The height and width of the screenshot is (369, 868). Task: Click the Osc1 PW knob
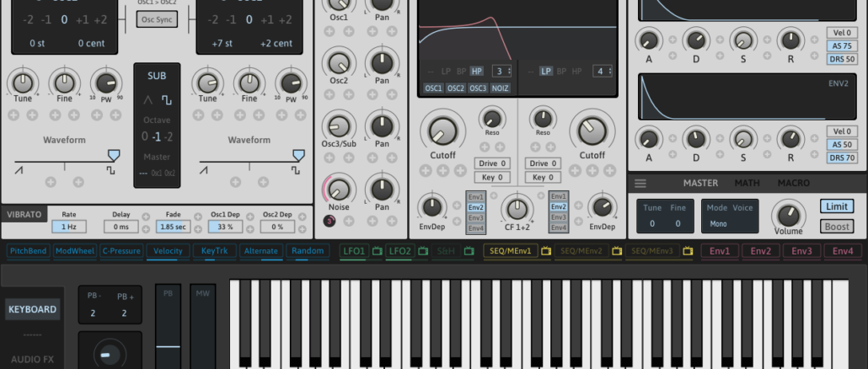pyautogui.click(x=105, y=83)
